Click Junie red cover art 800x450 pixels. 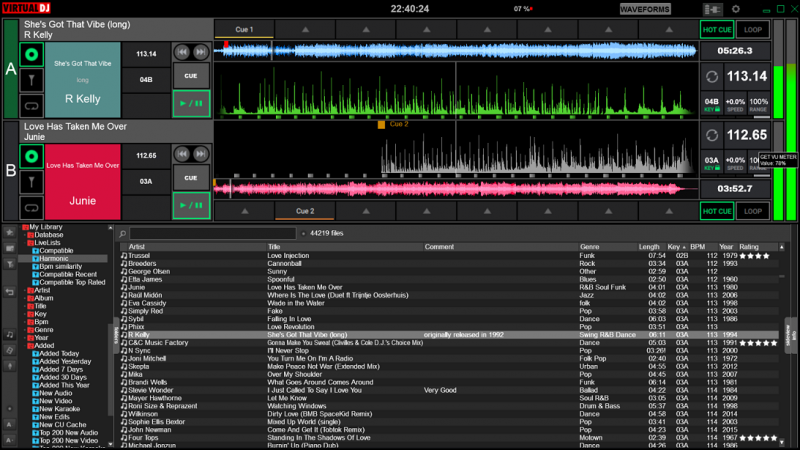point(83,182)
